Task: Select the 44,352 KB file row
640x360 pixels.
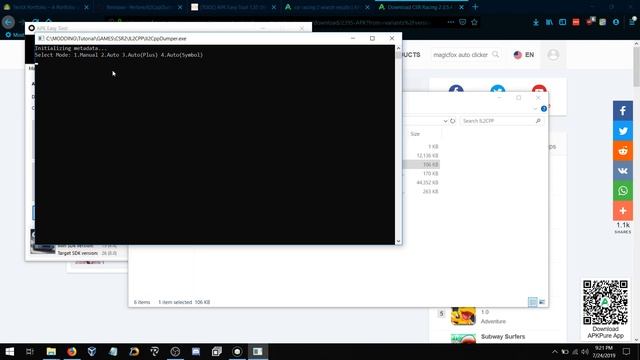Action: click(x=421, y=182)
